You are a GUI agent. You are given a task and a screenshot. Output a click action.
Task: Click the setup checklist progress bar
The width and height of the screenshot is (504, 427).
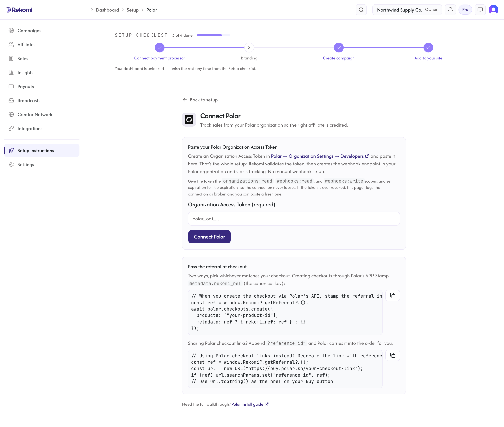(213, 35)
